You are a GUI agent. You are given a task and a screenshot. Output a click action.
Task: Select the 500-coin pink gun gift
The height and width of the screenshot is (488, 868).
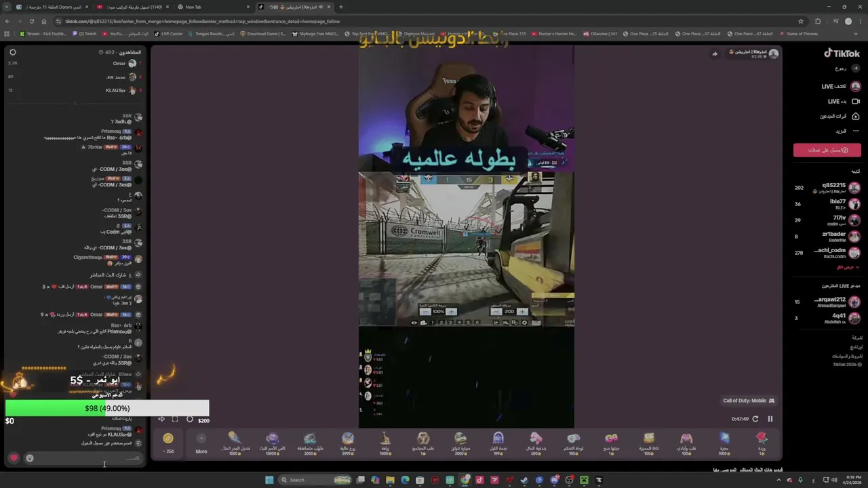pos(536,443)
